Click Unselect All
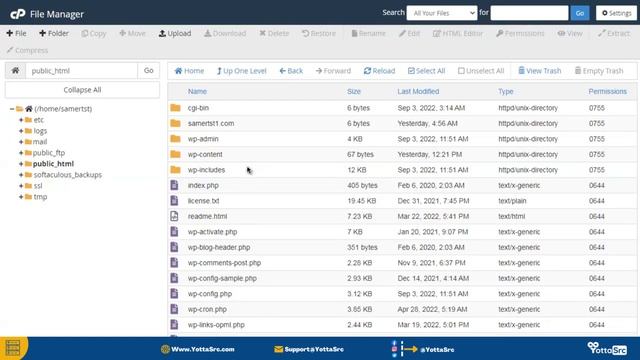This screenshot has width=640, height=360. click(x=481, y=71)
